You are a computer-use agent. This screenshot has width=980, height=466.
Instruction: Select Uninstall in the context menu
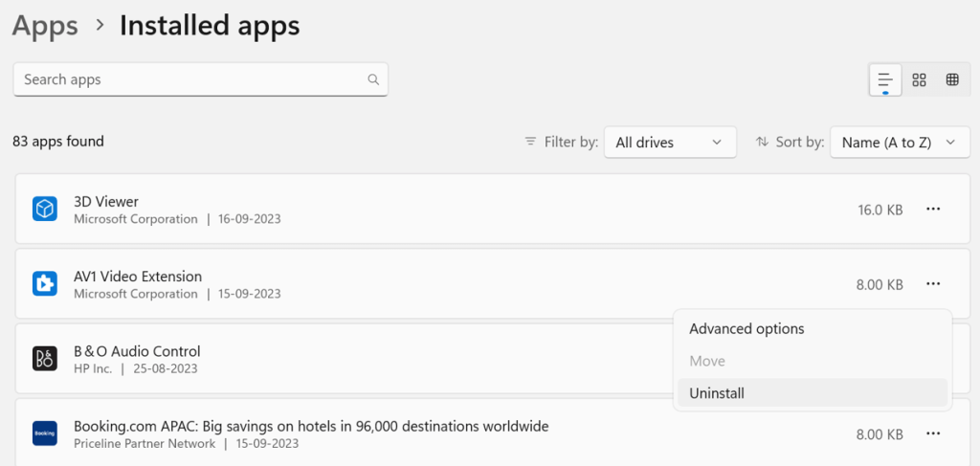(x=813, y=393)
